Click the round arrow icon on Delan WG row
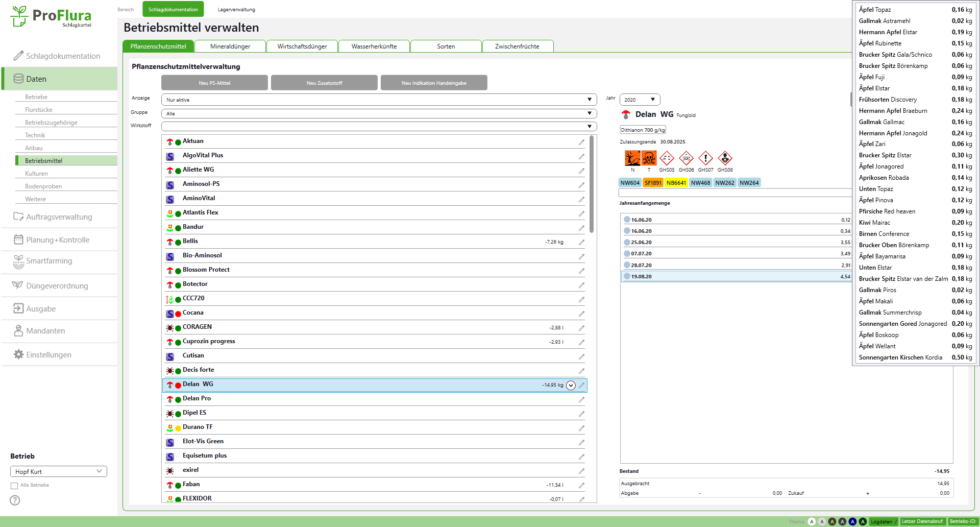The width and height of the screenshot is (980, 527). (x=571, y=386)
